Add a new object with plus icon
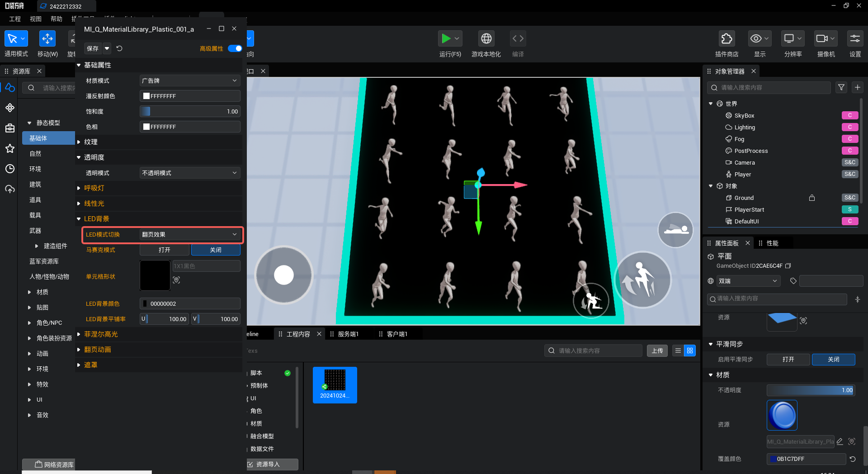868x474 pixels. click(857, 88)
